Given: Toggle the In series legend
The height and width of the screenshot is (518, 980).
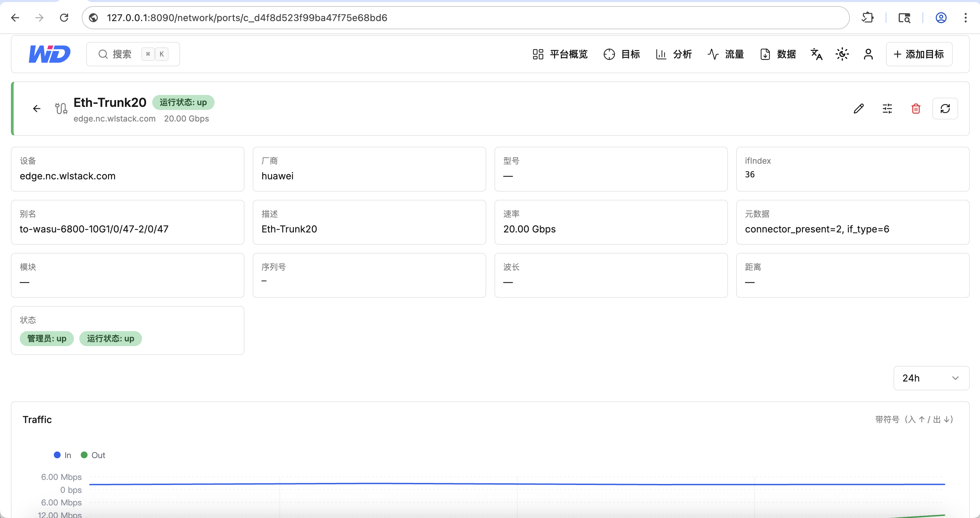Looking at the screenshot, I should (x=63, y=455).
